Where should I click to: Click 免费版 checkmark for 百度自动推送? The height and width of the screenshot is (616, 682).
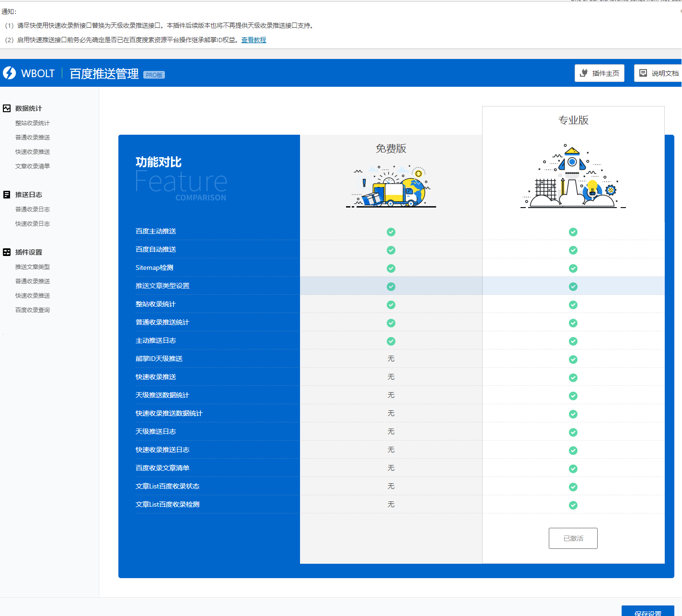[391, 250]
